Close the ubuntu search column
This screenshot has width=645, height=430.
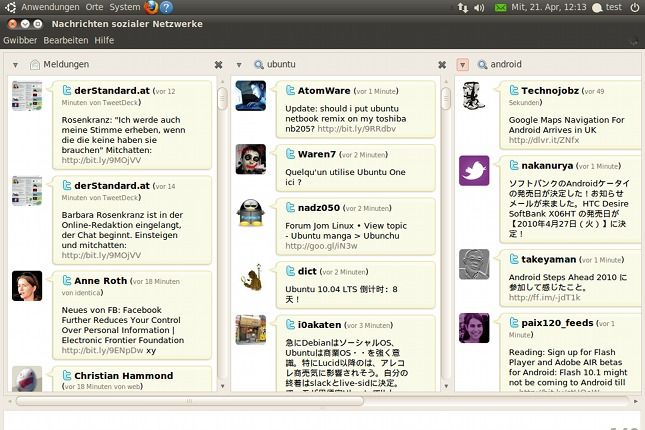click(x=441, y=65)
